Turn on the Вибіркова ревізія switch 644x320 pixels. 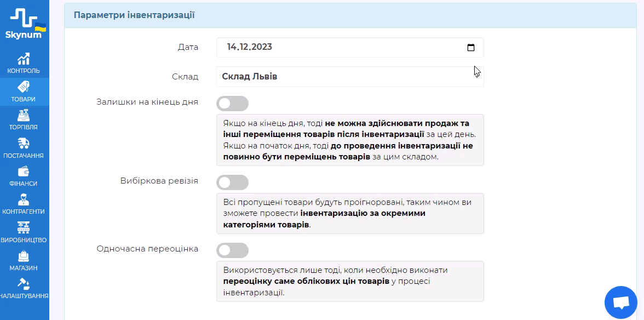tap(232, 182)
